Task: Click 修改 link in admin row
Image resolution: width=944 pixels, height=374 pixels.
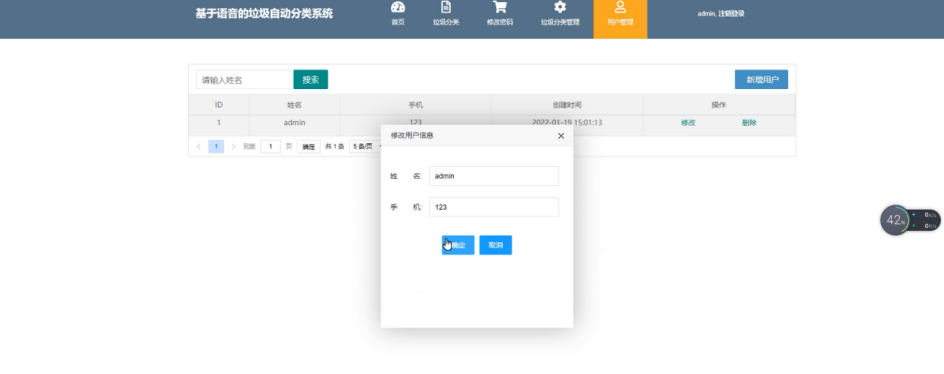Action: coord(688,123)
